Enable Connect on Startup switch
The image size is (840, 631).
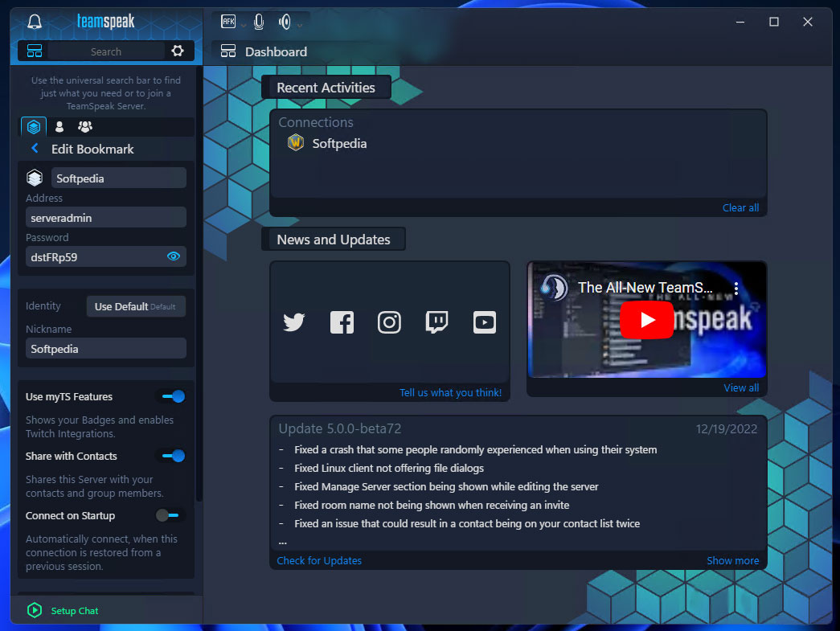pos(167,515)
